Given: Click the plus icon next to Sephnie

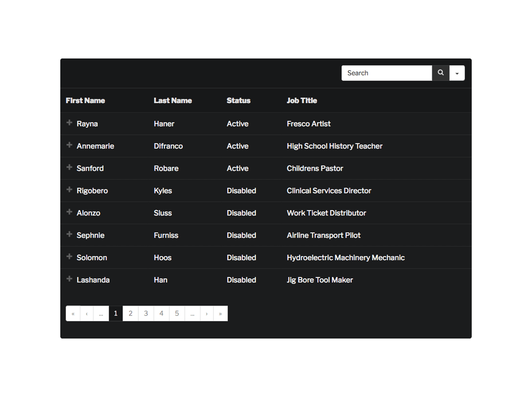Looking at the screenshot, I should point(69,234).
